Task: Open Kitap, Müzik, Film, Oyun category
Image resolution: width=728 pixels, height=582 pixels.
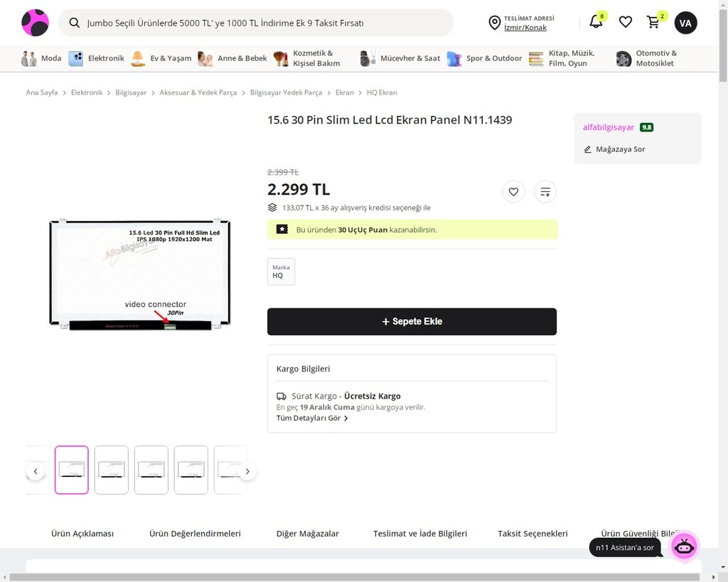Action: point(562,58)
